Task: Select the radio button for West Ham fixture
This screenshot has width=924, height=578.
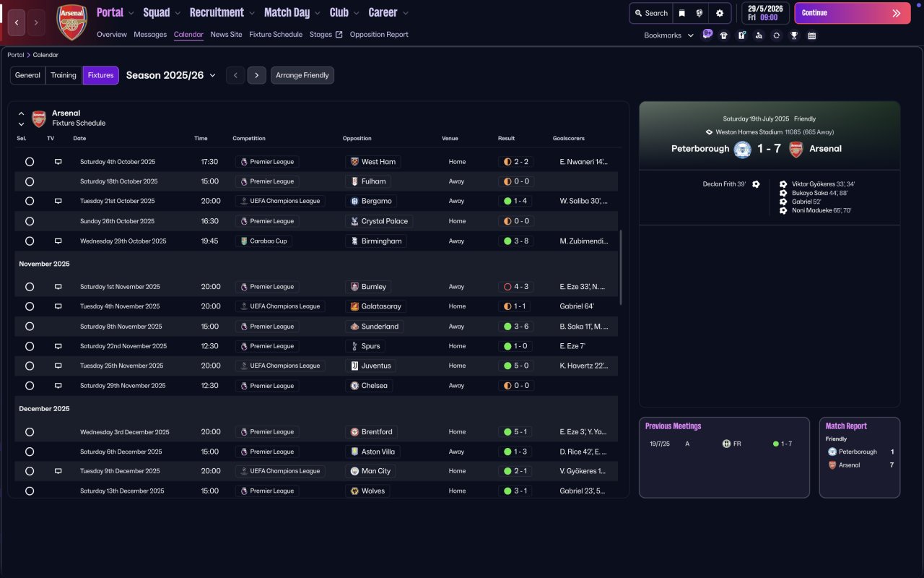Action: click(30, 162)
